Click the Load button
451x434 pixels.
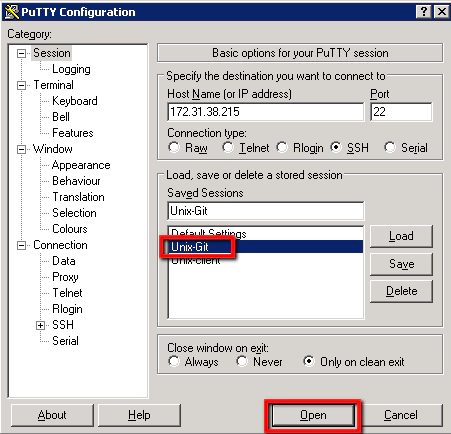[401, 236]
